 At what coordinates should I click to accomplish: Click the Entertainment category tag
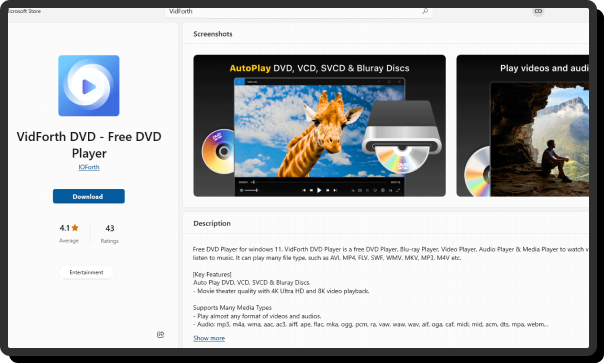(86, 272)
